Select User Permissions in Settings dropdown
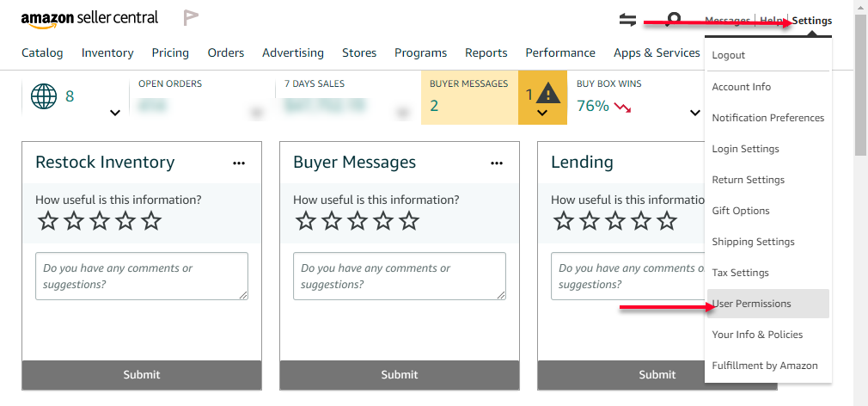The width and height of the screenshot is (868, 406). (768, 304)
